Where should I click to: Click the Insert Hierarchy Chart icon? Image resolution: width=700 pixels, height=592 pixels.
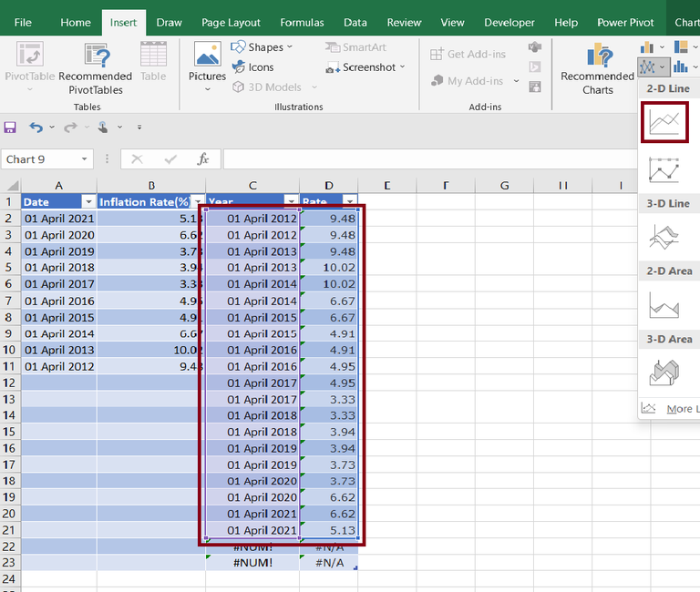tap(681, 46)
